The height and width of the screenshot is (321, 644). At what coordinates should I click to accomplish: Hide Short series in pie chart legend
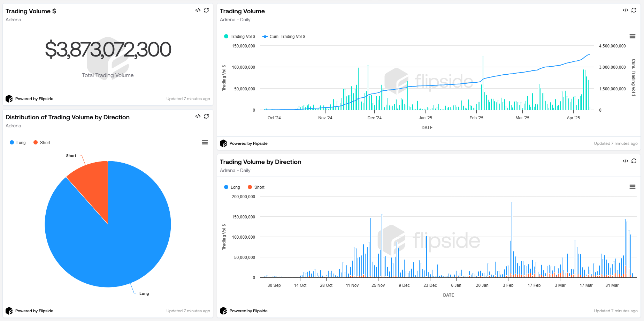click(42, 143)
